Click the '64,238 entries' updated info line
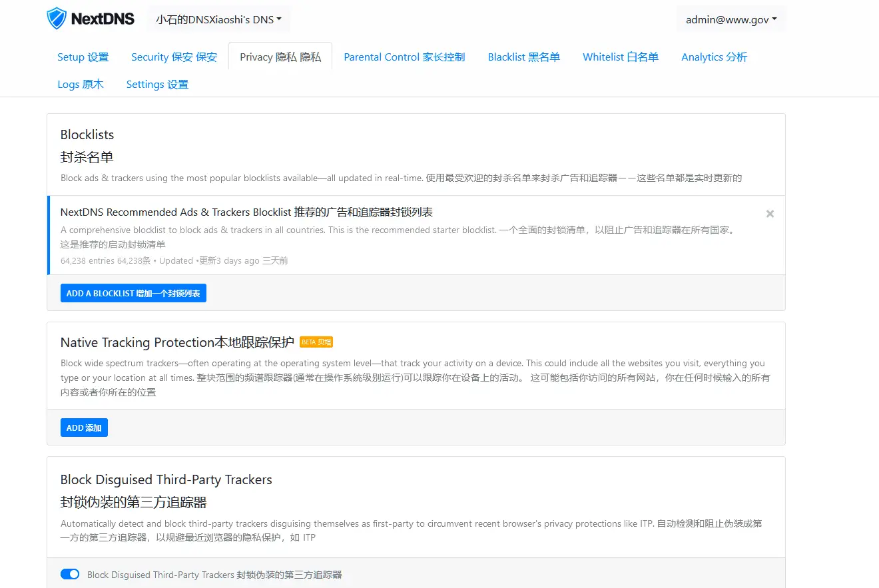 coord(174,260)
